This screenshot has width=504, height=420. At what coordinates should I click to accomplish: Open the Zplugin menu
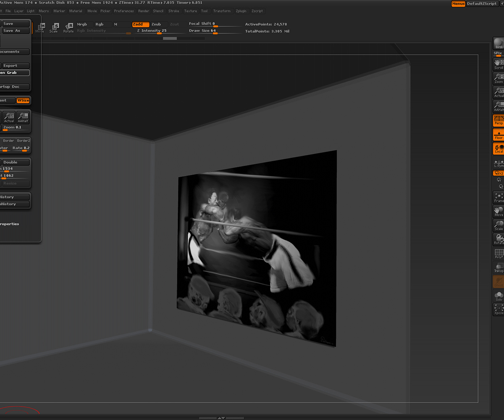pyautogui.click(x=241, y=11)
